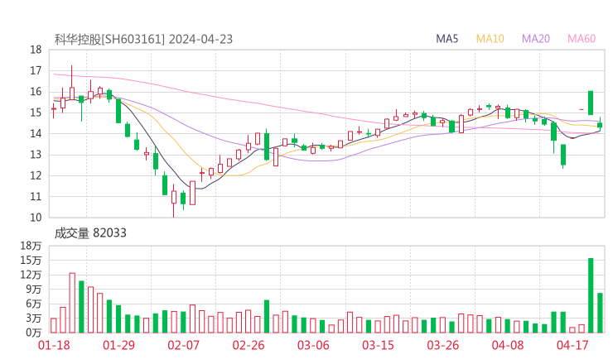
Task: Click the MA20 legend label
Action: point(536,39)
